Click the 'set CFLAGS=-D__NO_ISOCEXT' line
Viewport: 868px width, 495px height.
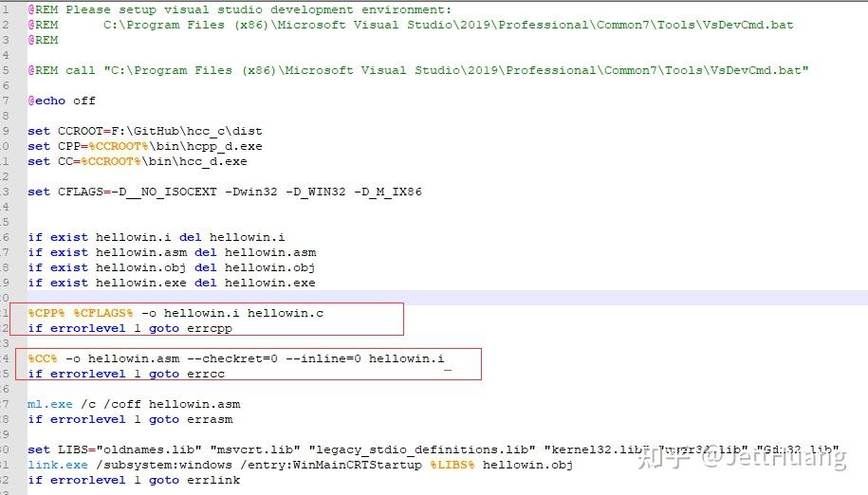[225, 192]
